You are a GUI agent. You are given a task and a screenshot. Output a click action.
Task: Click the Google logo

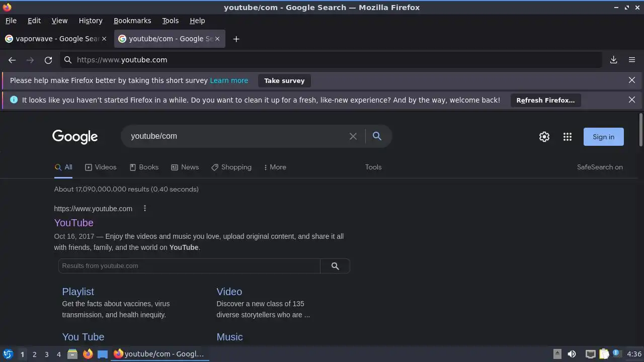tap(75, 137)
